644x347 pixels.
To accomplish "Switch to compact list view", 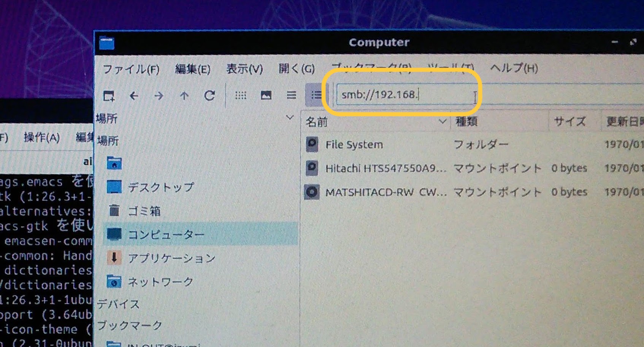I will (x=291, y=95).
